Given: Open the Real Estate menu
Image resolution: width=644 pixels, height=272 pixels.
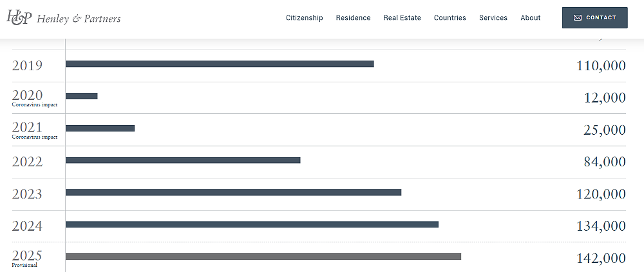Looking at the screenshot, I should click(x=402, y=17).
